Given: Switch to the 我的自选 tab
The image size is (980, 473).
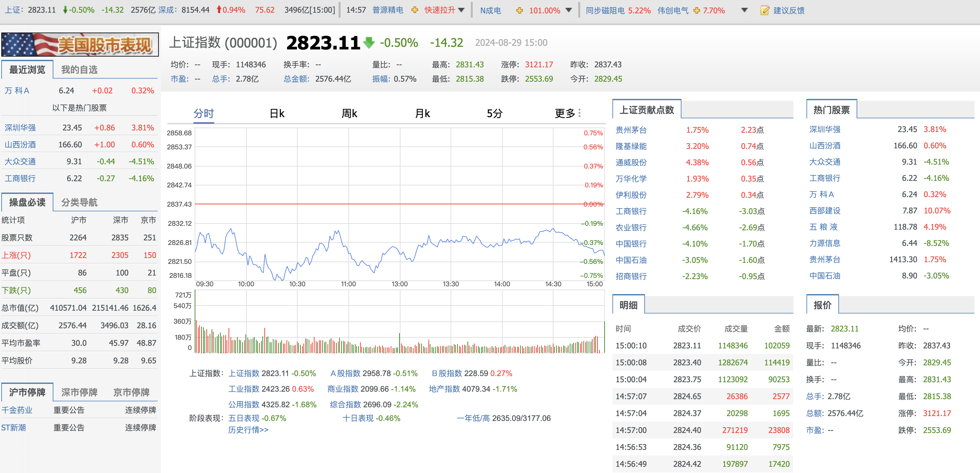Looking at the screenshot, I should [x=79, y=70].
